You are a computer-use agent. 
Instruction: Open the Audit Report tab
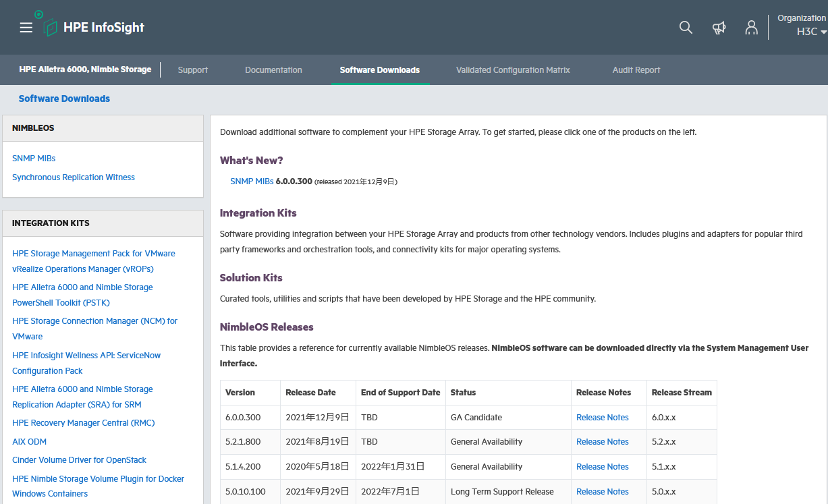click(x=636, y=70)
